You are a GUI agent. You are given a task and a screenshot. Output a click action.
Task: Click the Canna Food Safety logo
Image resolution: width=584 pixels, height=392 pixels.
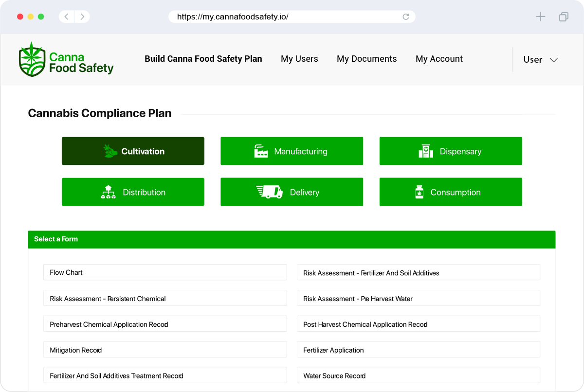[66, 59]
